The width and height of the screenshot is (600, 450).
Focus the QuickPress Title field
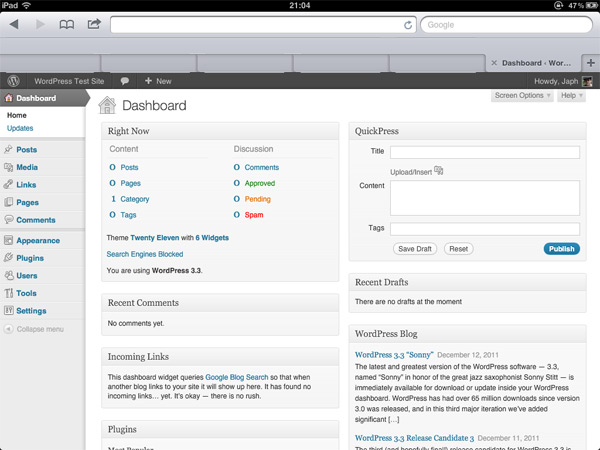(485, 152)
